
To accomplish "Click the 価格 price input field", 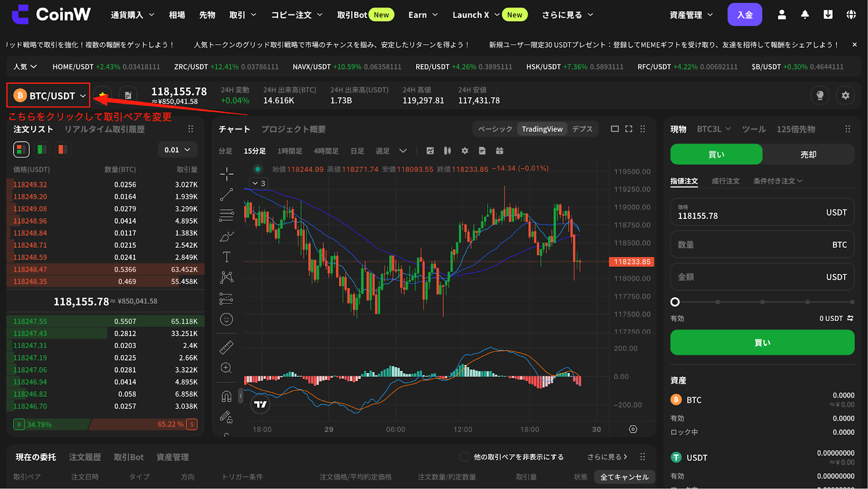I will pos(762,212).
